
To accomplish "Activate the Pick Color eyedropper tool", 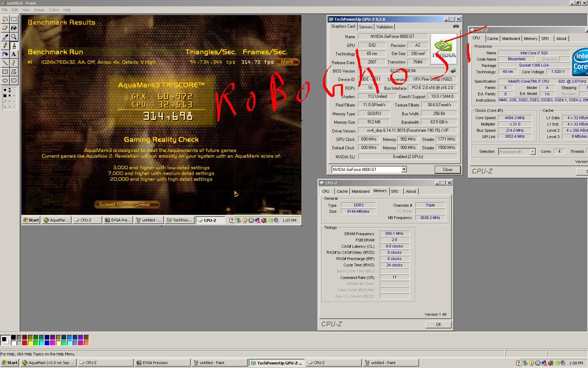I will 5,37.
